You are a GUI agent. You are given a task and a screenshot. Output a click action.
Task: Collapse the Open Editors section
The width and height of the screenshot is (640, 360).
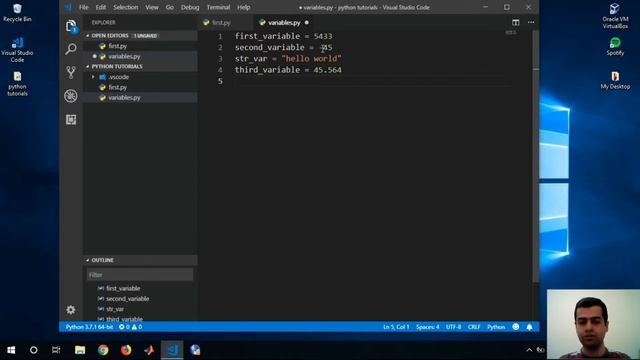tap(140, 36)
